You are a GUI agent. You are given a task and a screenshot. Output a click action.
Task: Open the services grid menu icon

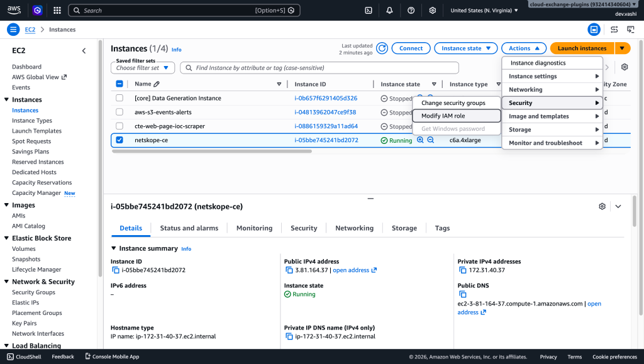tap(57, 10)
